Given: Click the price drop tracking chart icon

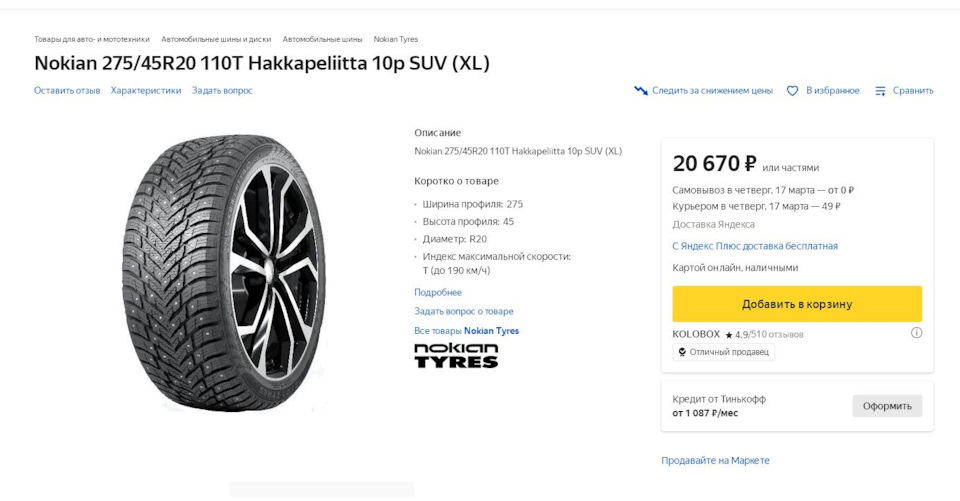Looking at the screenshot, I should (641, 91).
